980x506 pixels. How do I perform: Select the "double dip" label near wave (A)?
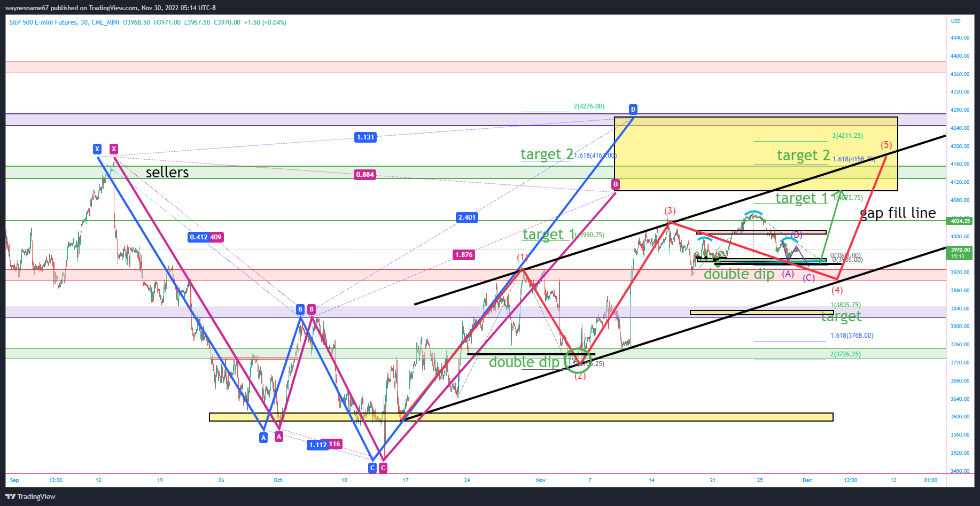739,274
